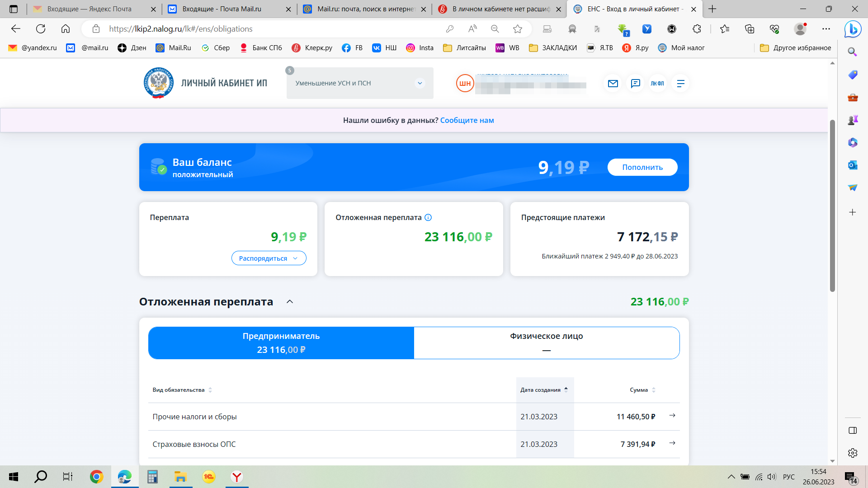Click the FNS logo emblem
868x488 pixels.
(x=158, y=83)
